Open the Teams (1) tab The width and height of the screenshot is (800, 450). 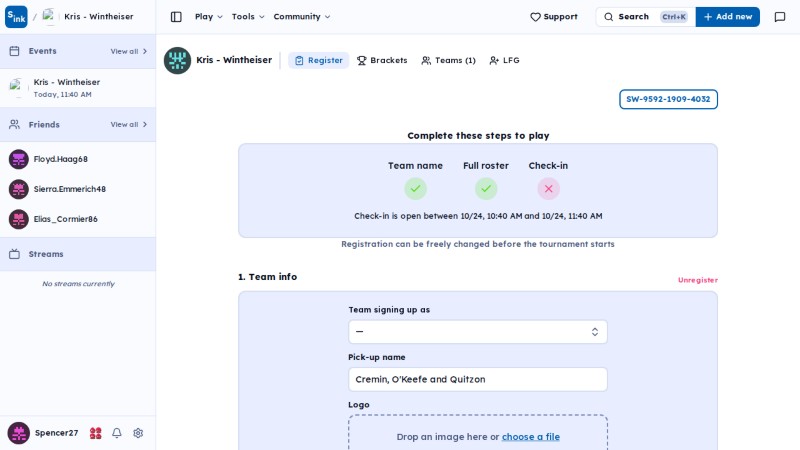point(448,60)
